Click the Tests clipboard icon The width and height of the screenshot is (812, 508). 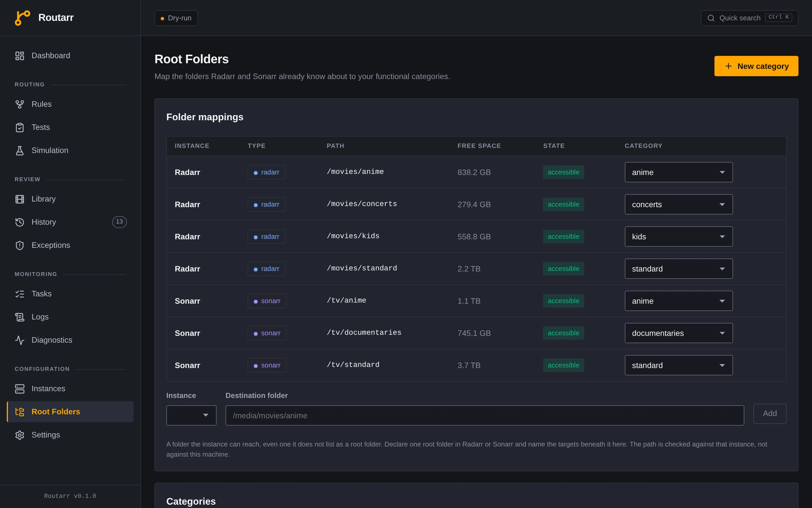(20, 127)
